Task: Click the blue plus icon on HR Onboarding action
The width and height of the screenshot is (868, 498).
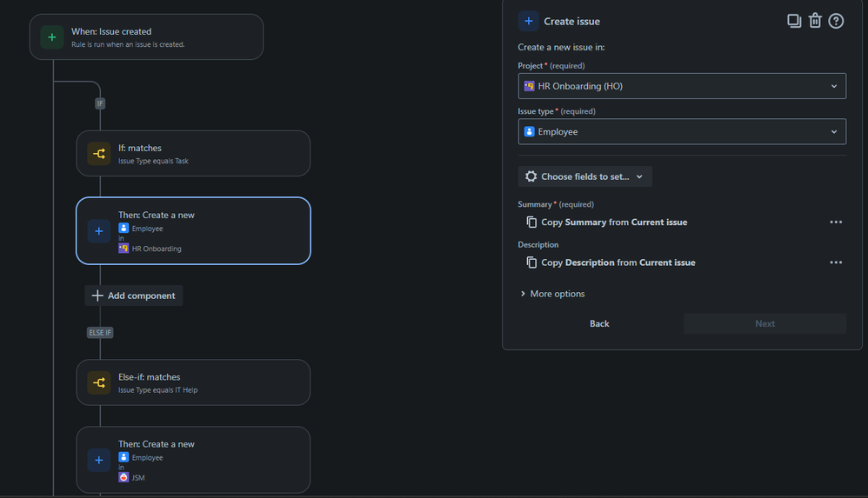Action: [99, 231]
